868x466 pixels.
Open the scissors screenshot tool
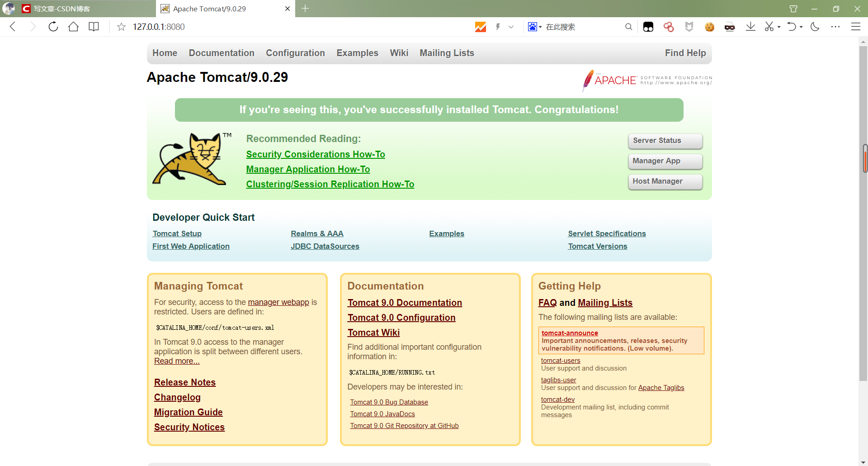(x=769, y=27)
